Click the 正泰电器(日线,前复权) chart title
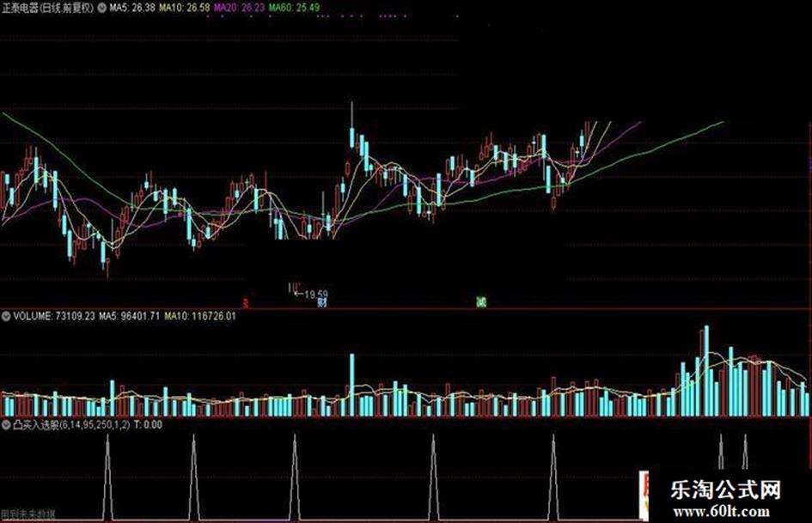The height and width of the screenshot is (523, 812). point(47,8)
